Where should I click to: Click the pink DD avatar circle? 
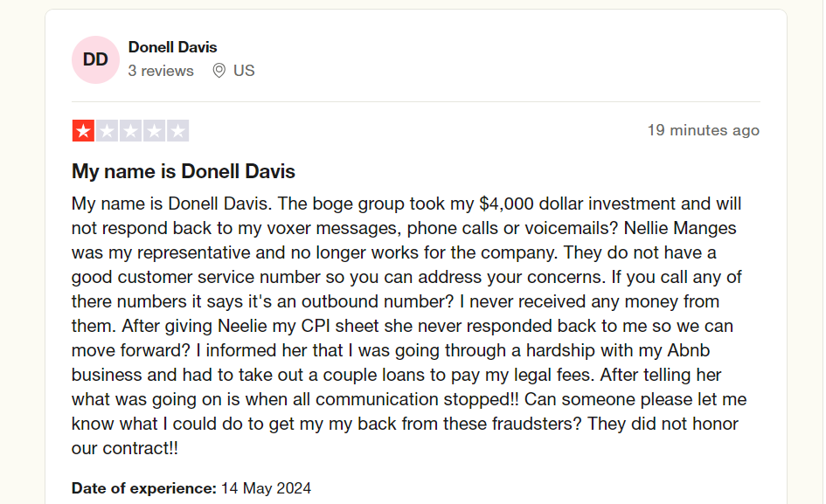pyautogui.click(x=95, y=59)
